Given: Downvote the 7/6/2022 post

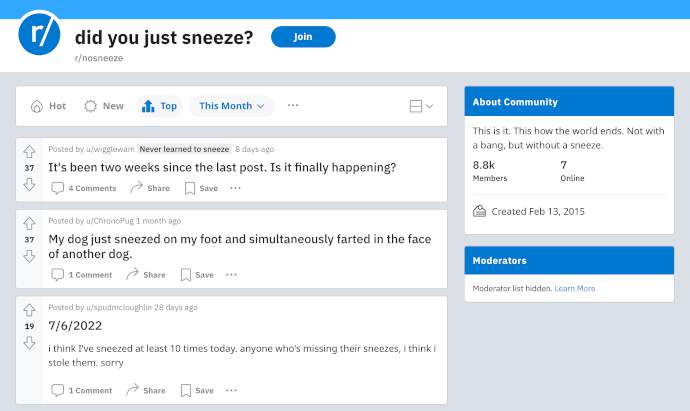Looking at the screenshot, I should [x=29, y=343].
